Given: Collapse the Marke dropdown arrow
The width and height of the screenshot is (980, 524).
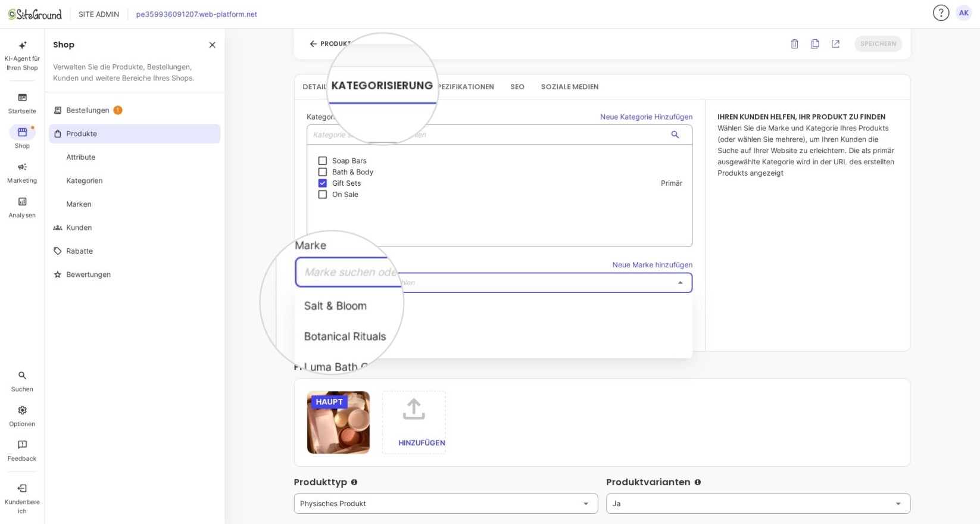Looking at the screenshot, I should 680,283.
